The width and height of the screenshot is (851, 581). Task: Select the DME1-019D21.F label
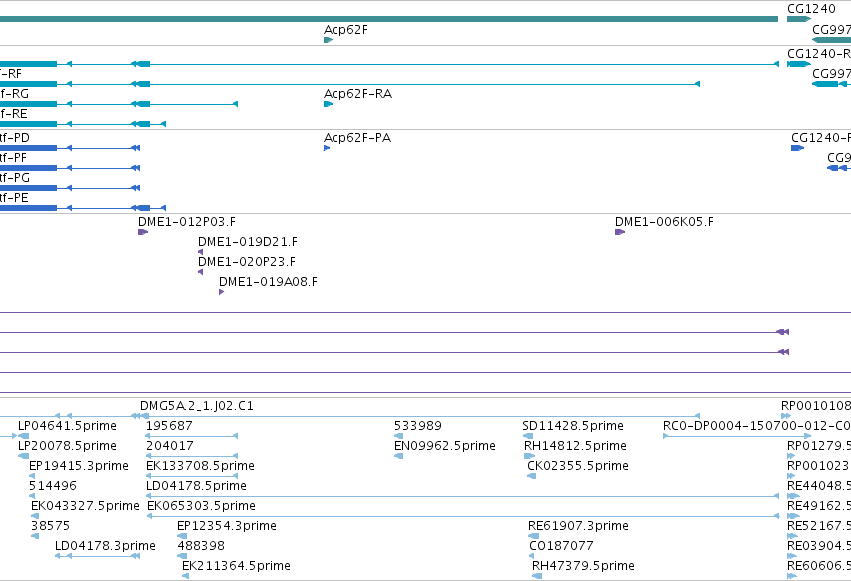pyautogui.click(x=247, y=242)
